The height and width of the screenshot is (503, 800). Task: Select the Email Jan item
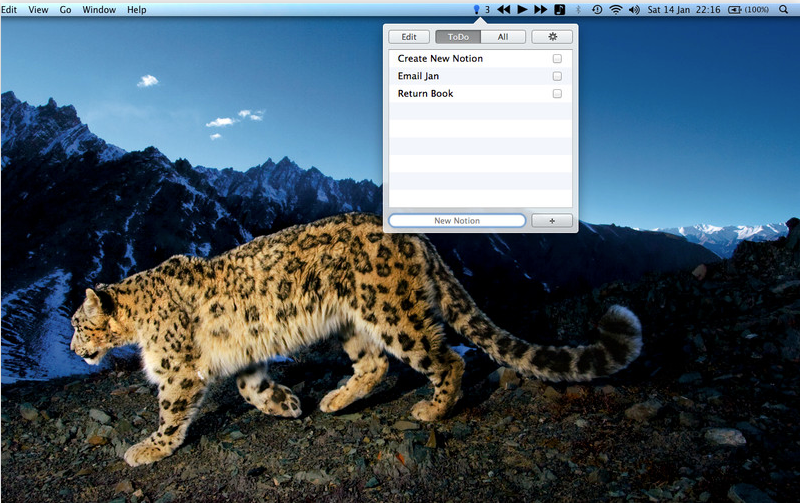pos(481,76)
